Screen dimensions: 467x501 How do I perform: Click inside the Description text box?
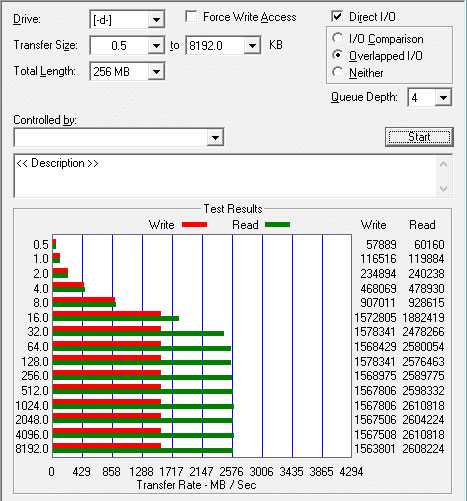pos(226,176)
